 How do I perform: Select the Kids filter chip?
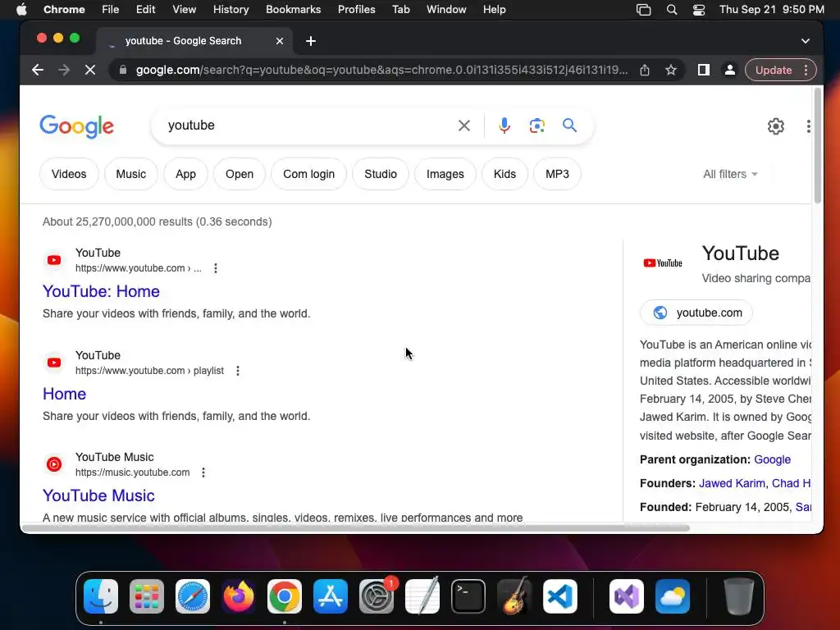tap(504, 174)
